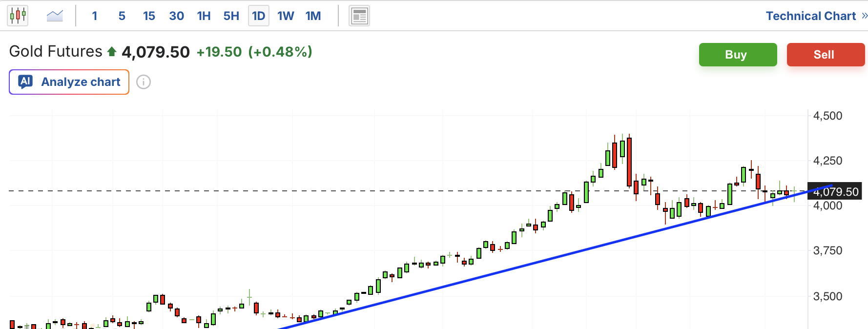Click the 3,750 price axis label
Screen dimensions: 868x329
click(x=827, y=250)
